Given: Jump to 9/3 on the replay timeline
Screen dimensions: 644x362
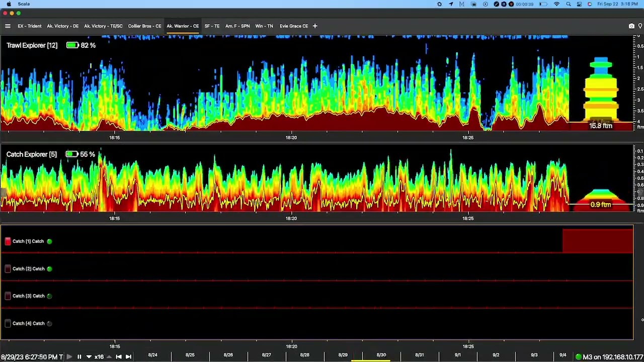Looking at the screenshot, I should point(534,355).
